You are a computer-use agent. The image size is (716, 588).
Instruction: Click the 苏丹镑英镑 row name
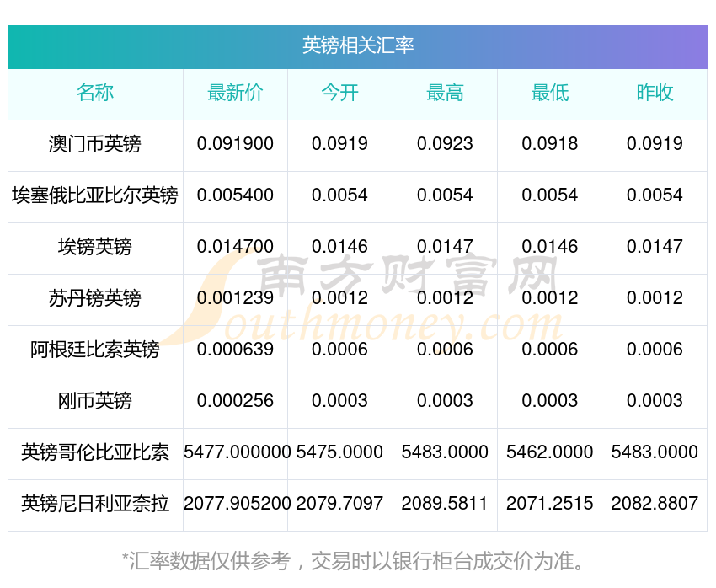point(95,298)
